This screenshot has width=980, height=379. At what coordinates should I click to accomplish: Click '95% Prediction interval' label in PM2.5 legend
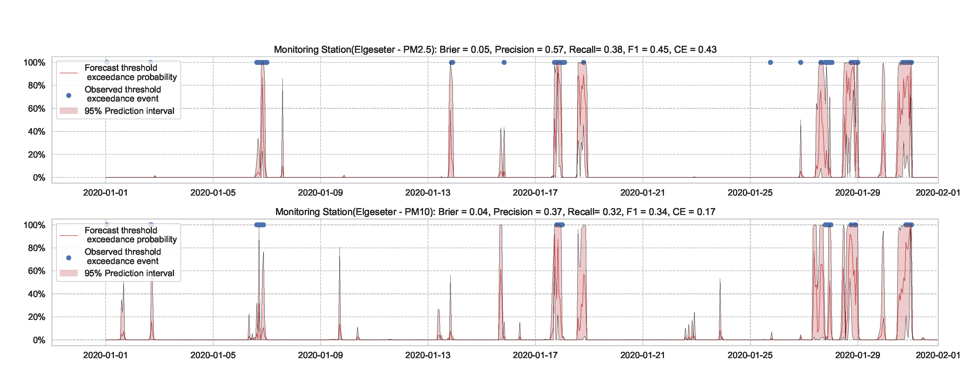(x=129, y=111)
